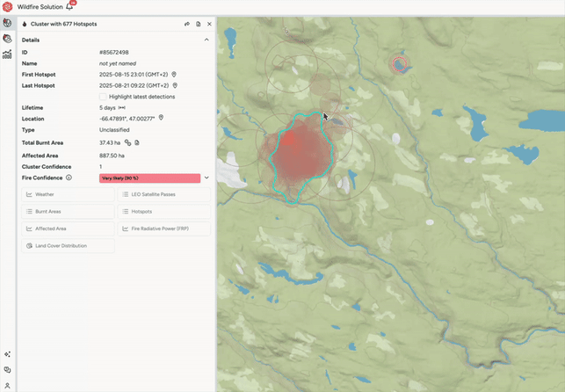Click the AI sparkle icon in sidebar
Viewport: 565px width, 392px height.
pyautogui.click(x=7, y=354)
